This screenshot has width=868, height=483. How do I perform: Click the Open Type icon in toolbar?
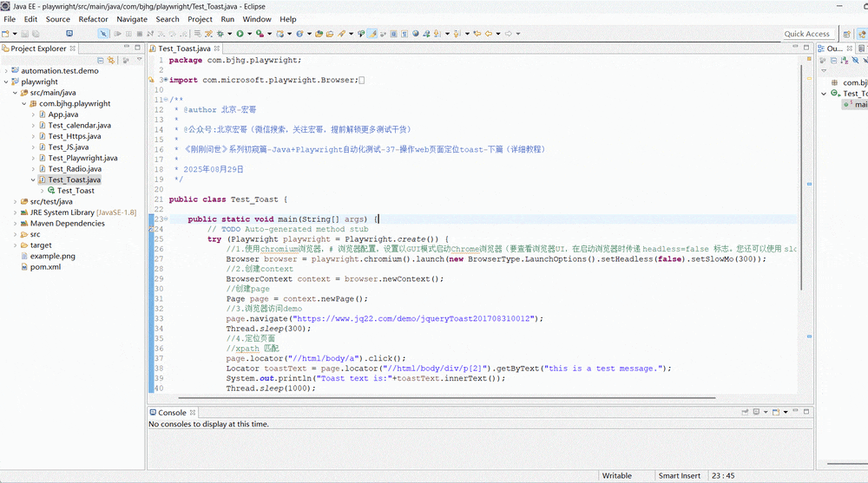(x=319, y=34)
